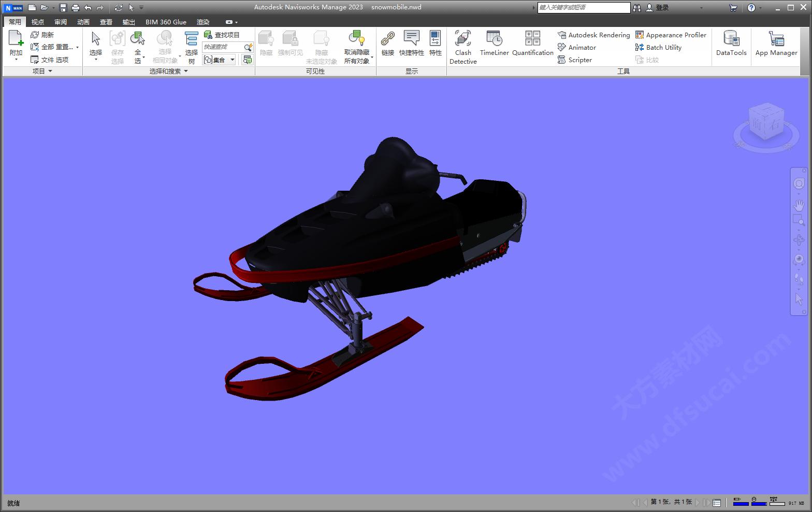Viewport: 812px width, 512px height.
Task: Switch to the Review (审阅) tab
Action: tap(61, 22)
